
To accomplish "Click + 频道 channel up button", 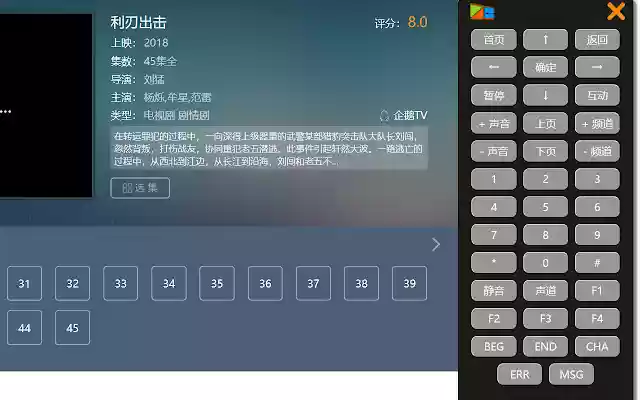I will tap(597, 123).
